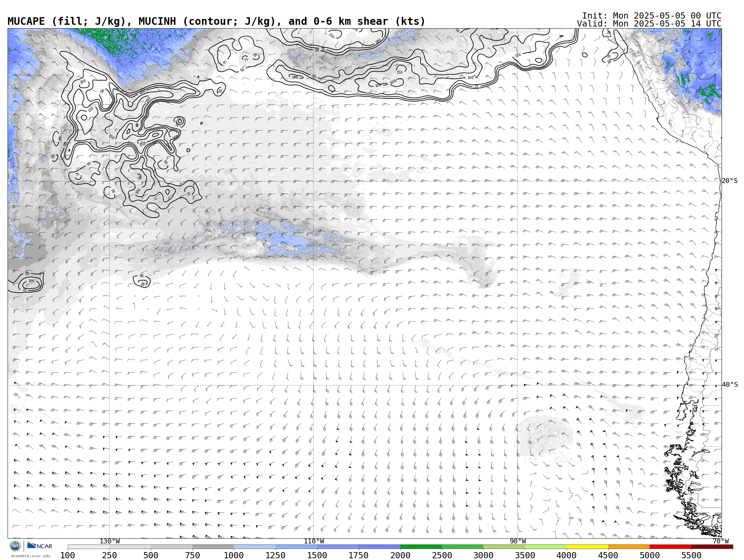Open the ensemble.ucar.edu link text
744x560 pixels.
pos(30,556)
